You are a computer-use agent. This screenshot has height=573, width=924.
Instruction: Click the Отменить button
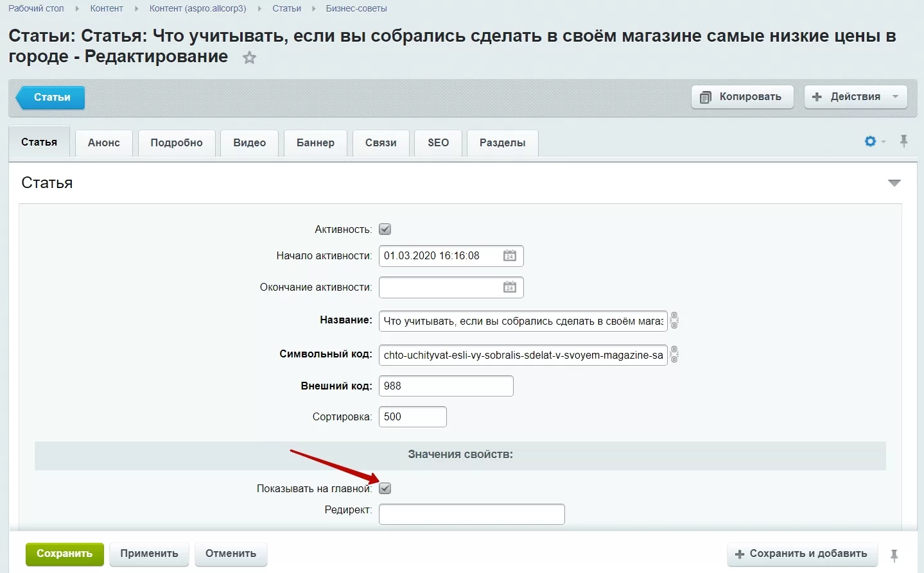coord(231,554)
